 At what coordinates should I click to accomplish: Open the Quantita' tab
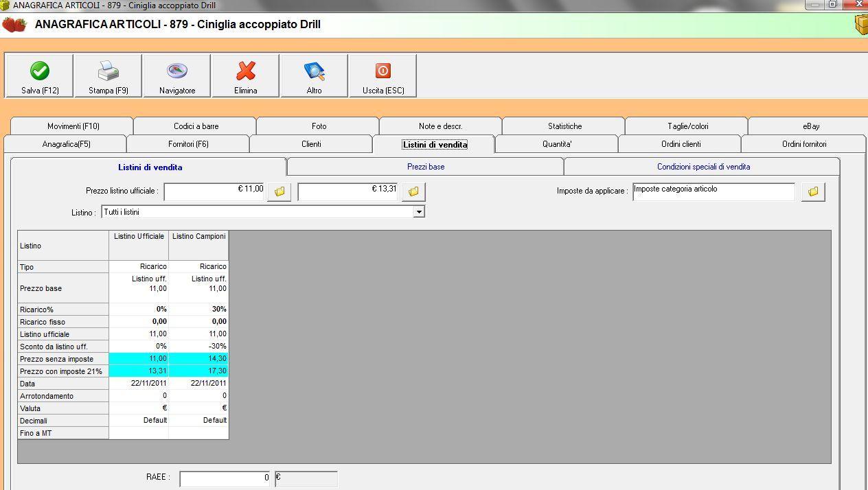(x=557, y=144)
